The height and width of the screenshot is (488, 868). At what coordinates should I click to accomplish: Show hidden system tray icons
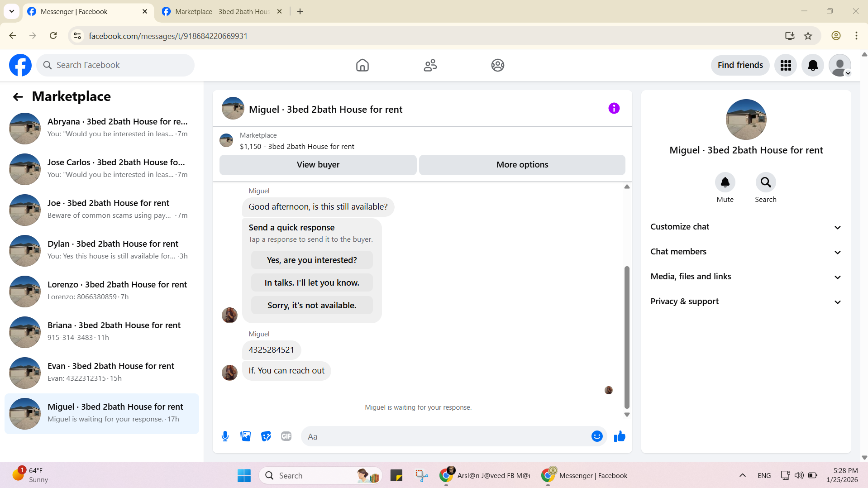click(742, 475)
